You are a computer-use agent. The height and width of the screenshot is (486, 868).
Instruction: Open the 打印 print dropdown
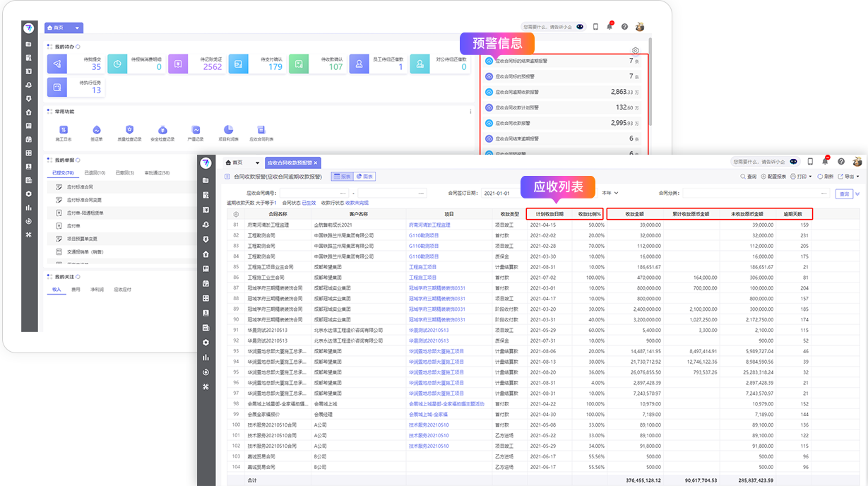[801, 177]
